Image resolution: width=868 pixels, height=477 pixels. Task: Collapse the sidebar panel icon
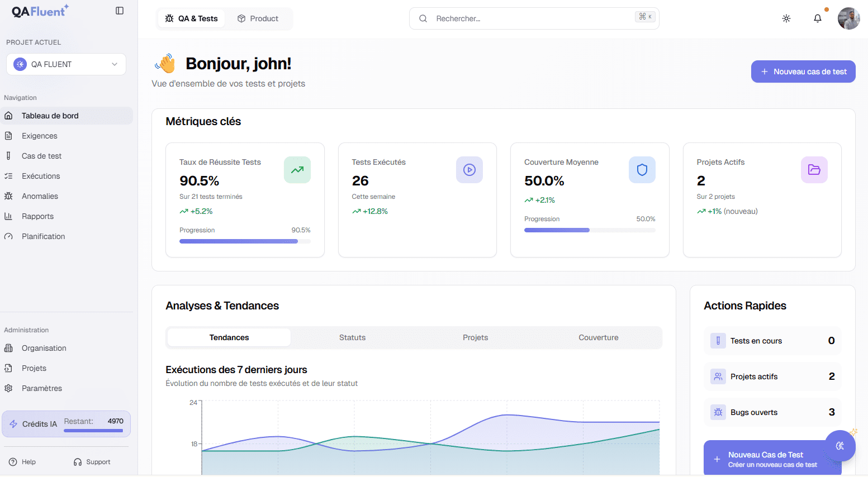(x=120, y=11)
